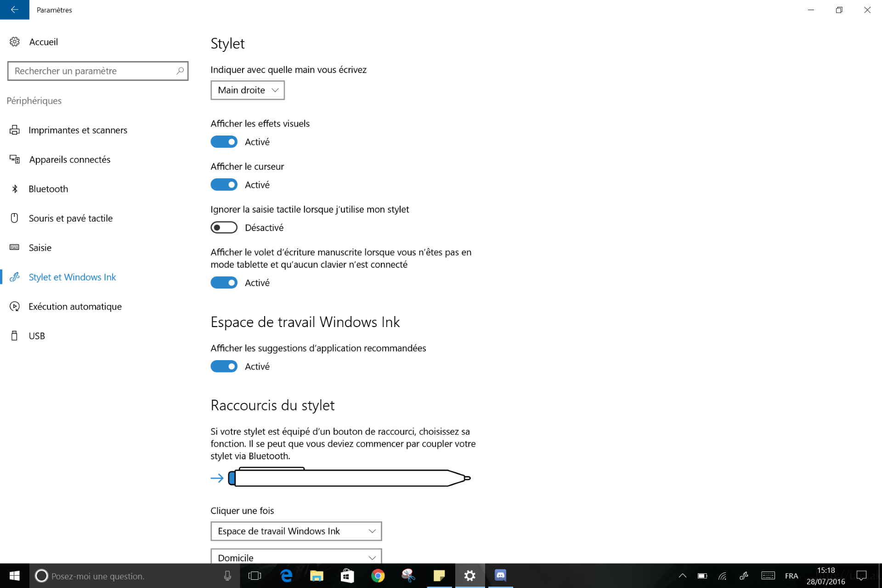Open the touch keyboard tray icon
This screenshot has height=588, width=882.
pos(768,576)
